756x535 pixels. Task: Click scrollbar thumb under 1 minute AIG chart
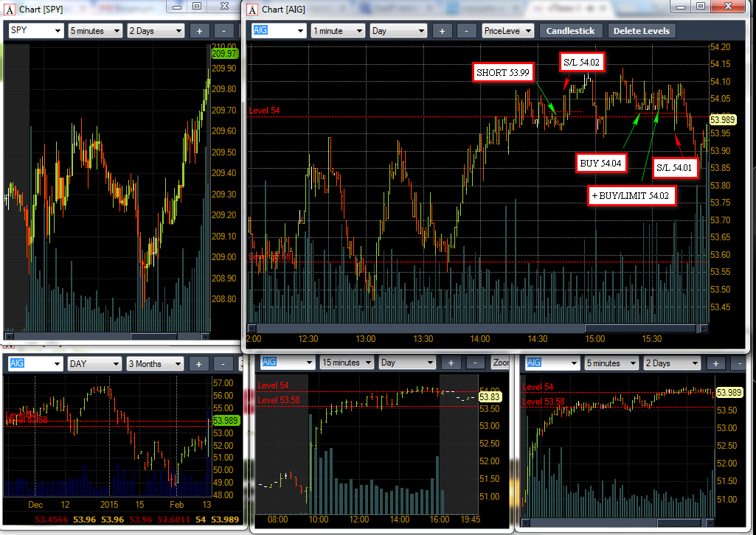click(x=640, y=329)
